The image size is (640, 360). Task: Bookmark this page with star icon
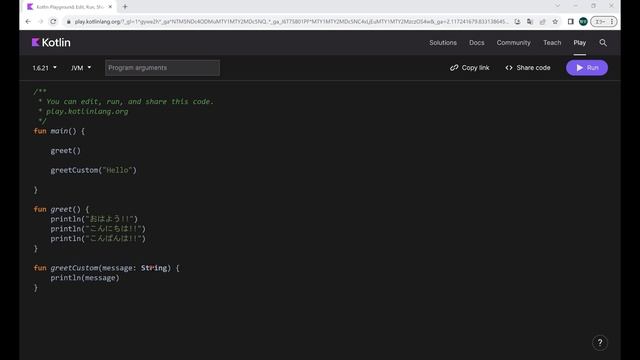tap(555, 22)
